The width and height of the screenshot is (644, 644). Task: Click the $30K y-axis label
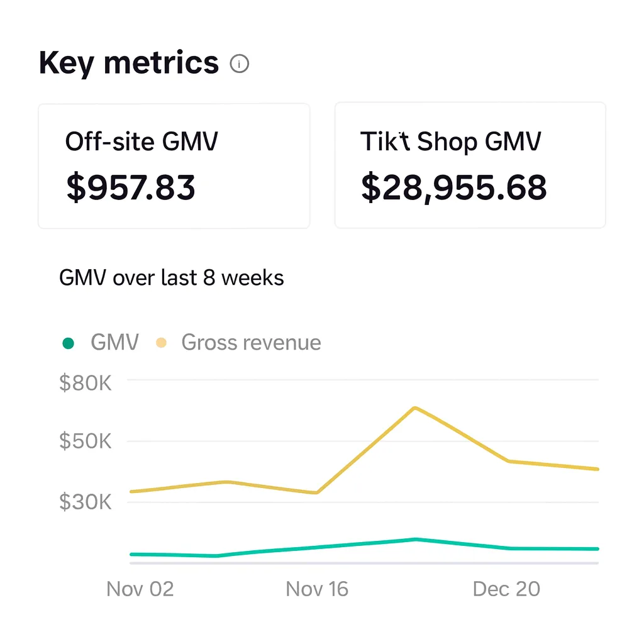coord(85,502)
